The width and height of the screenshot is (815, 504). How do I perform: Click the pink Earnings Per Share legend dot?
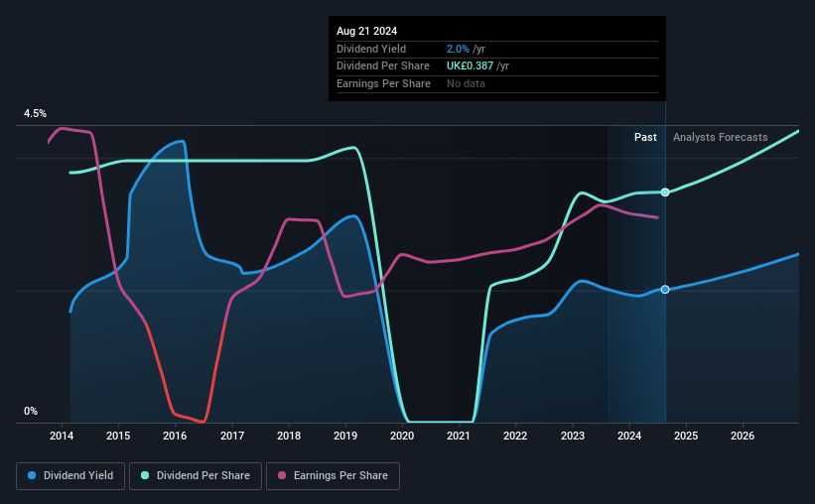point(282,475)
